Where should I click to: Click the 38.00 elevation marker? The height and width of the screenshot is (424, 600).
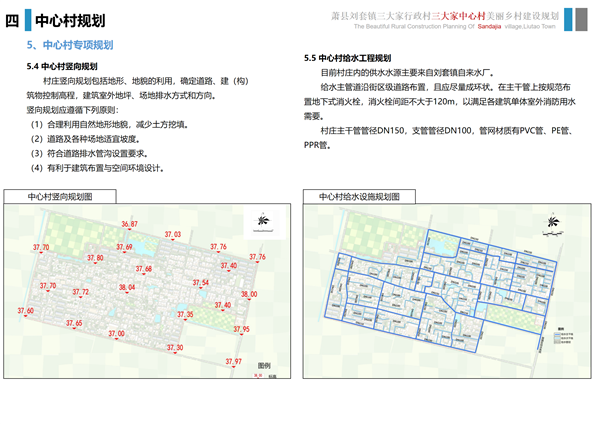[x=248, y=294]
